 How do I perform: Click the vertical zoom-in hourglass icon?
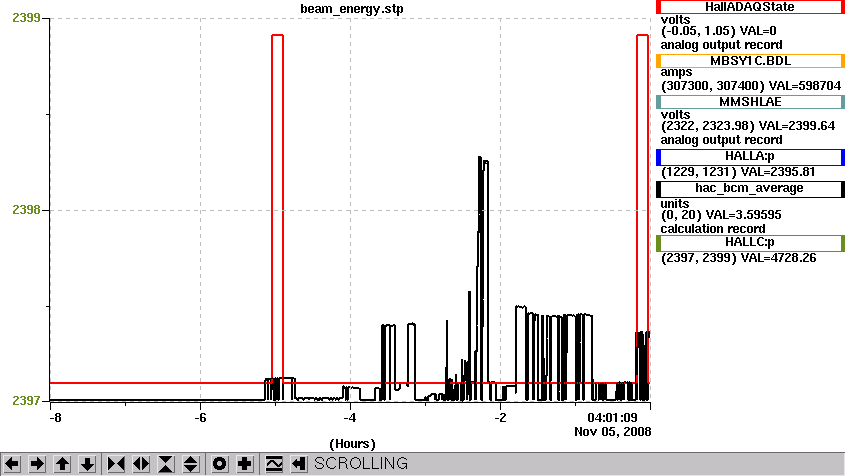166,464
